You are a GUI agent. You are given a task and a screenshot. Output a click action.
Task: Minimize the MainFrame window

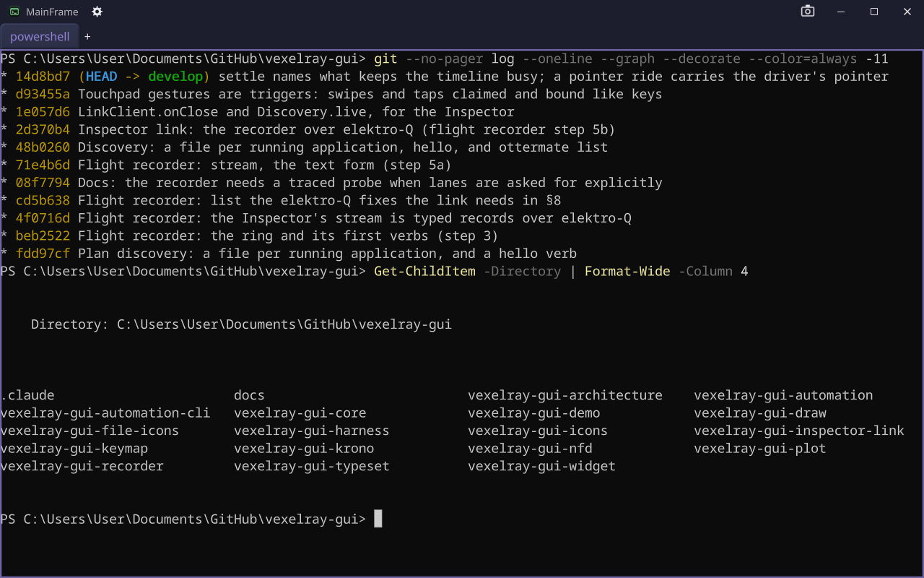coord(841,12)
